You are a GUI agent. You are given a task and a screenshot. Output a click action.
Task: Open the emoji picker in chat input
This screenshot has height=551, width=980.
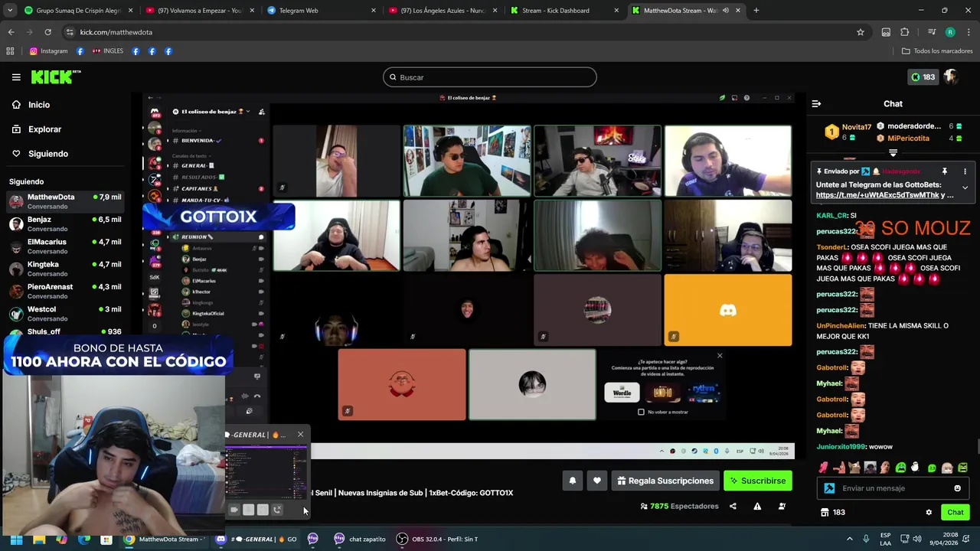957,488
